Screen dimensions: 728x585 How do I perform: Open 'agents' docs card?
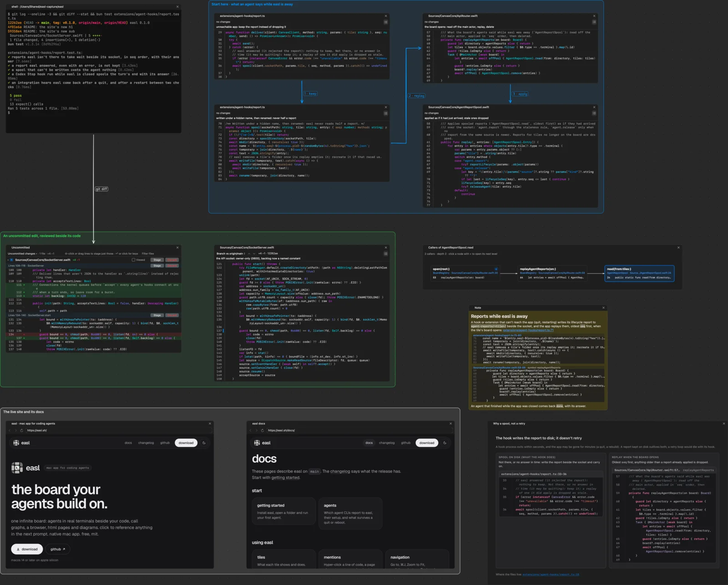click(350, 513)
